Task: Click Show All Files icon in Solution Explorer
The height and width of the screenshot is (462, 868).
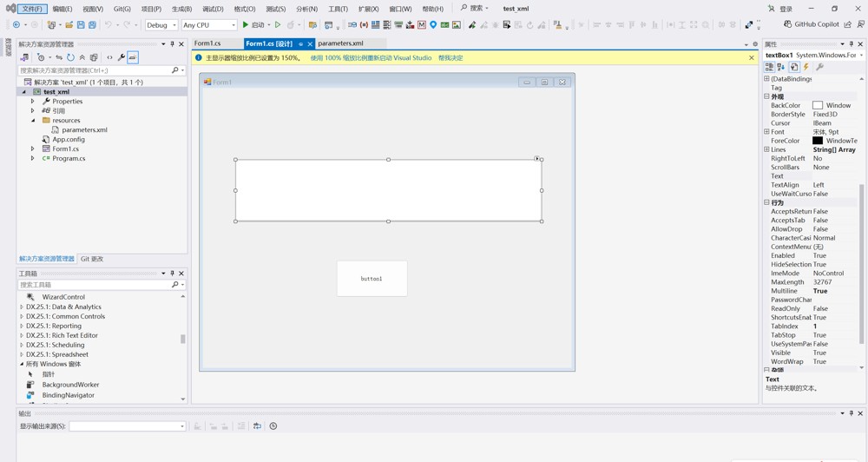Action: point(94,57)
